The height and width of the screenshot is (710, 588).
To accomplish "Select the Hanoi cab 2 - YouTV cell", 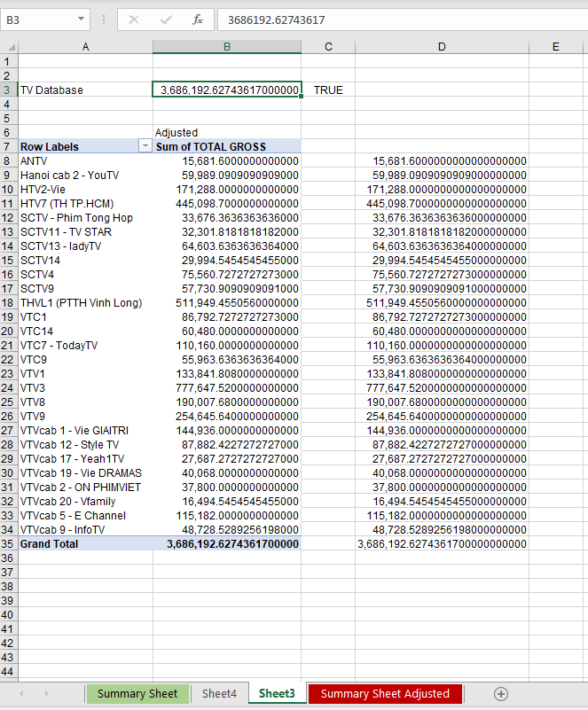I will (x=85, y=175).
